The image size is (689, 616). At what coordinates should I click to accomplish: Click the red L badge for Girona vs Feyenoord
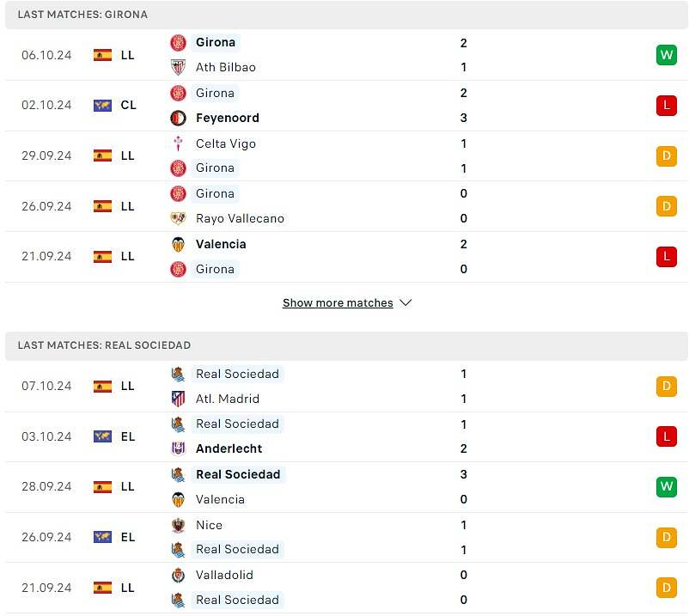point(666,106)
